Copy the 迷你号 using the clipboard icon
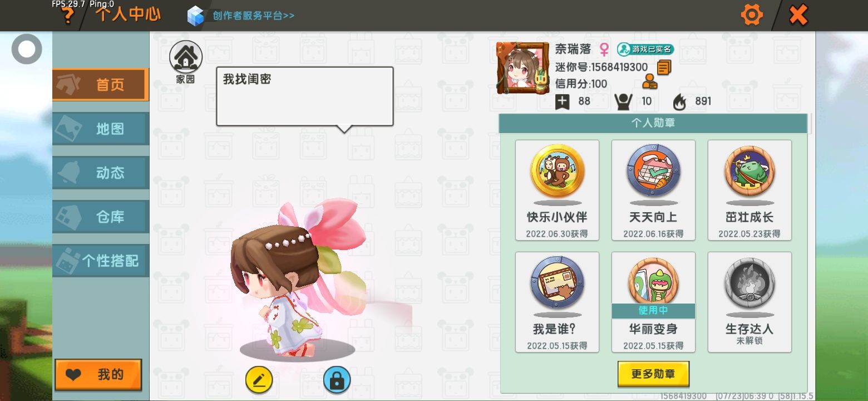The height and width of the screenshot is (401, 868). click(664, 67)
